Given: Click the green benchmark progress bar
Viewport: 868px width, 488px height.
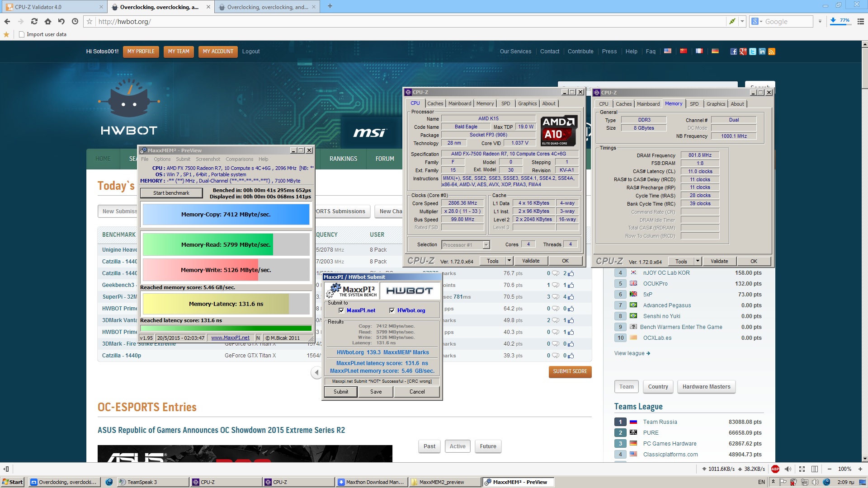Looking at the screenshot, I should click(226, 328).
